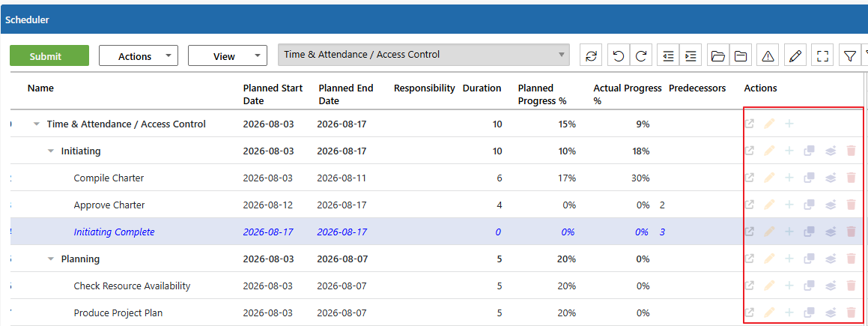Edit the Approve Charter row with pencil icon
Screen dimensions: 868x326
coord(768,205)
